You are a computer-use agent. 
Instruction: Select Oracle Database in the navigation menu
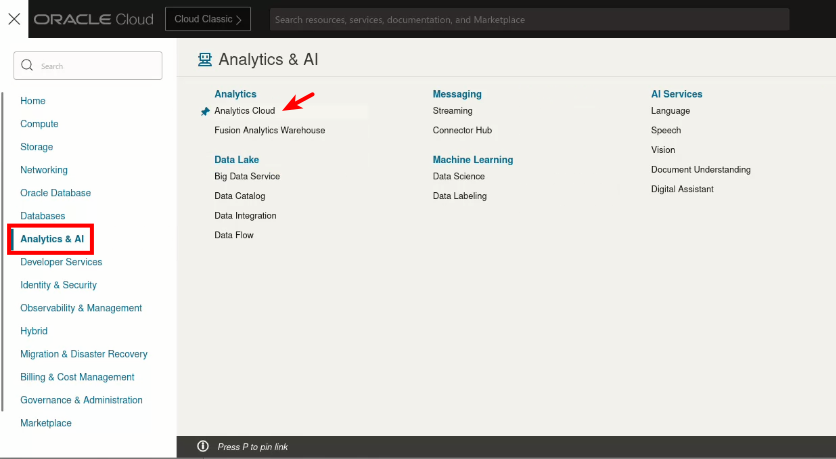click(x=55, y=192)
